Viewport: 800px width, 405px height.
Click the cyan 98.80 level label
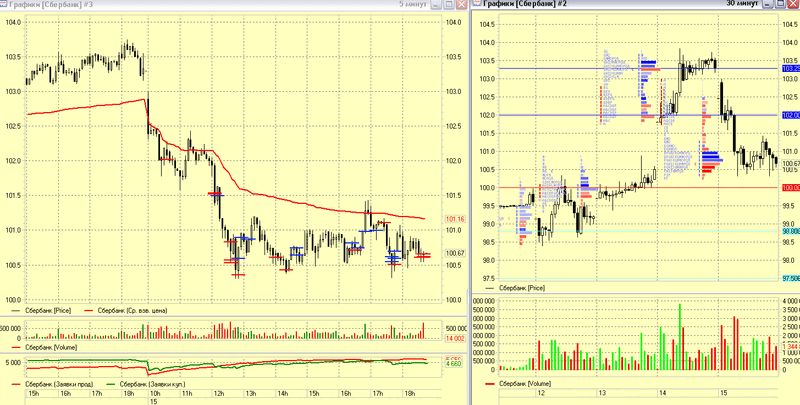791,231
